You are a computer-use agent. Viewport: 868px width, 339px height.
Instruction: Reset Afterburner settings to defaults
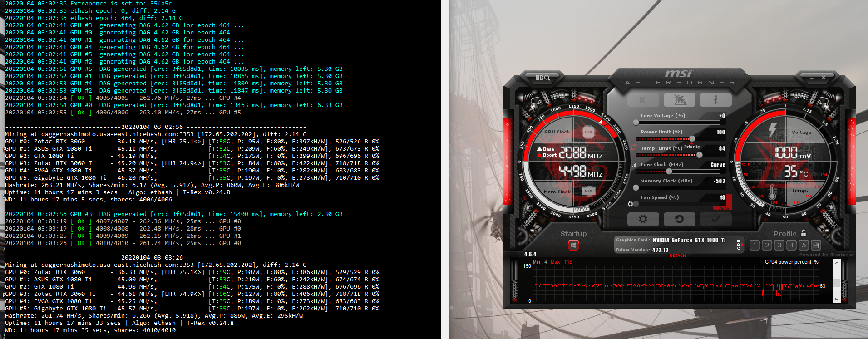tap(679, 219)
